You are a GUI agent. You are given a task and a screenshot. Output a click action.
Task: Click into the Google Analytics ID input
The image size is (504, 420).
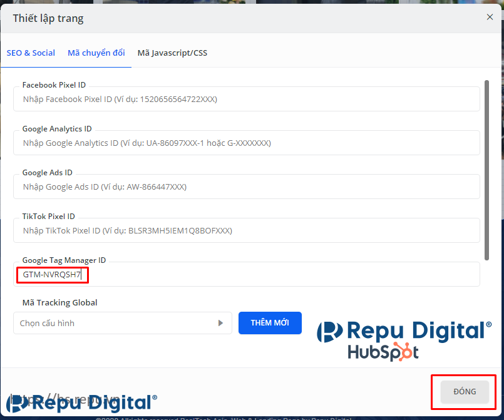pyautogui.click(x=247, y=143)
